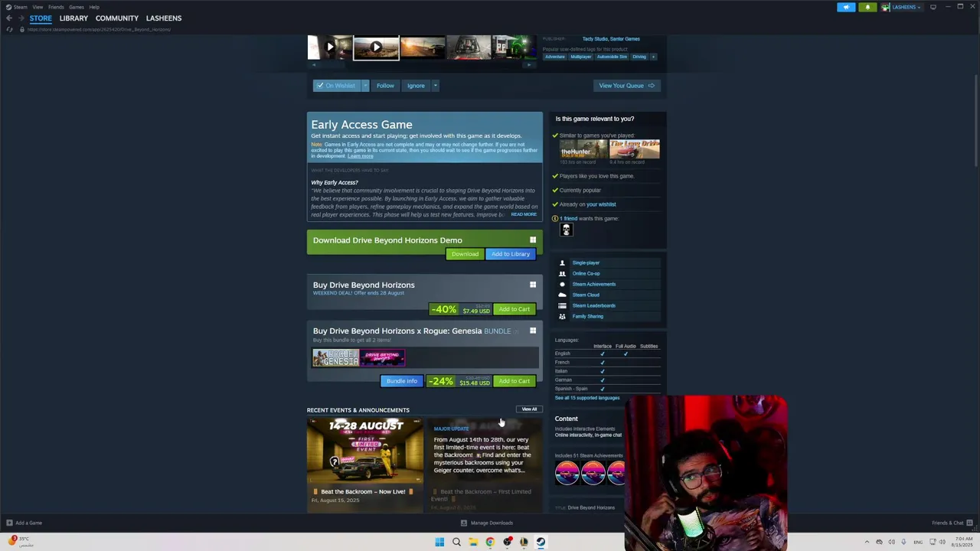Click the Family Sharing feature icon
The image size is (980, 551).
tap(562, 316)
